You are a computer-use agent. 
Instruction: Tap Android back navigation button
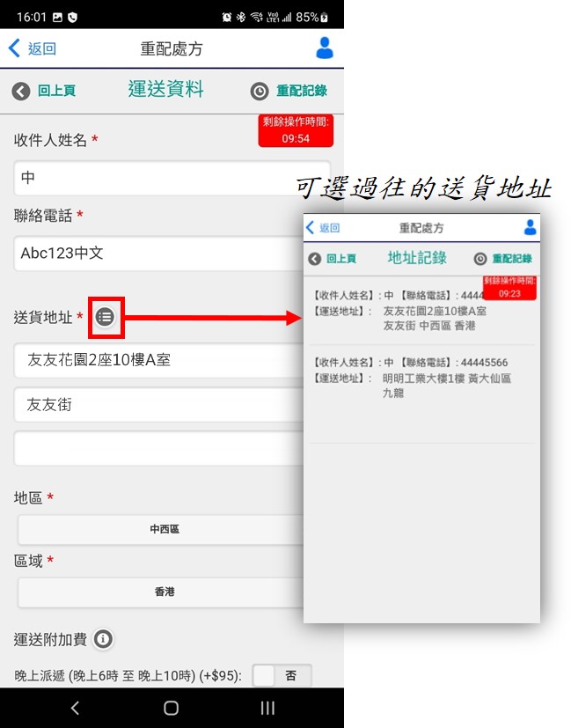pos(75,708)
